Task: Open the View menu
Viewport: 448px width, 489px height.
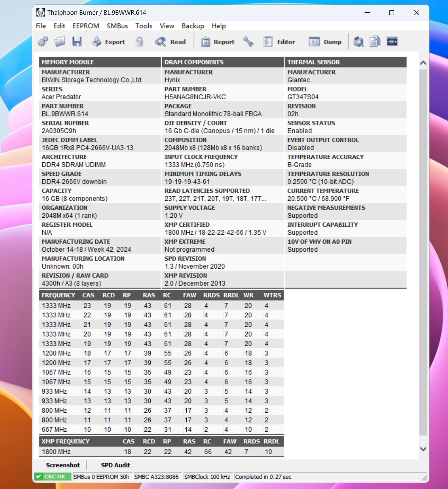Action: tap(167, 26)
